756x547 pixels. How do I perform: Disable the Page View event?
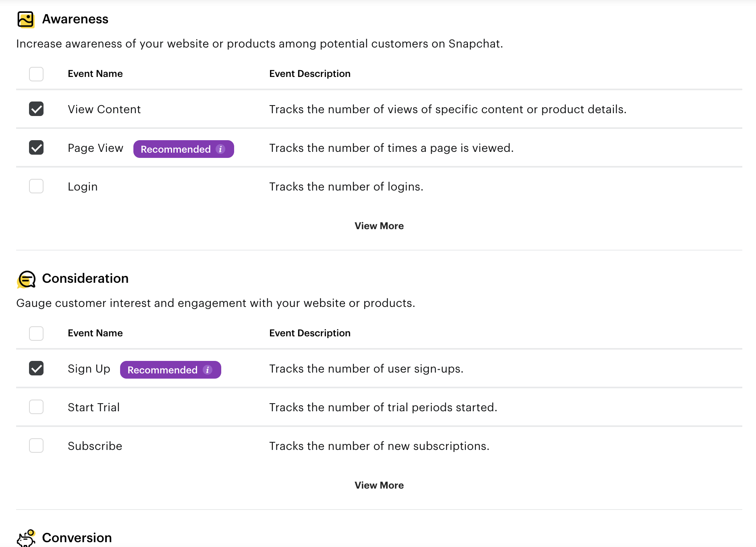tap(36, 147)
